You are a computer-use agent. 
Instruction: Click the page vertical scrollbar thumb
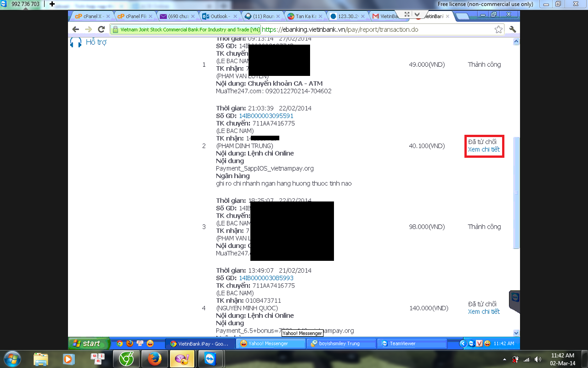(516, 192)
